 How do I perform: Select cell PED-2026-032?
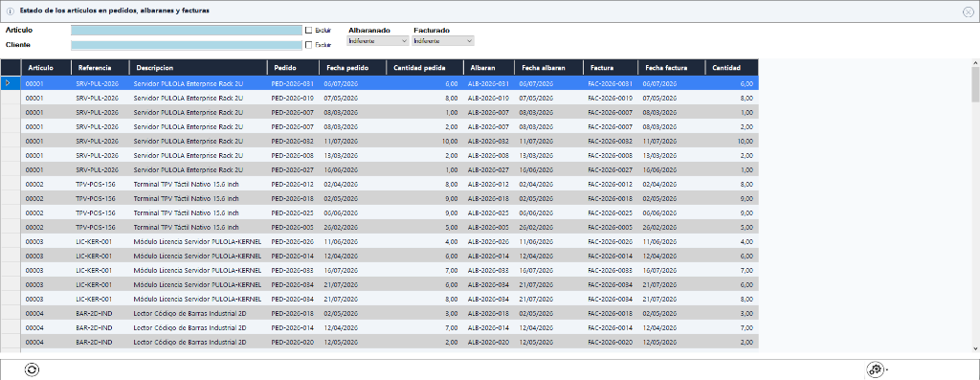point(293,141)
